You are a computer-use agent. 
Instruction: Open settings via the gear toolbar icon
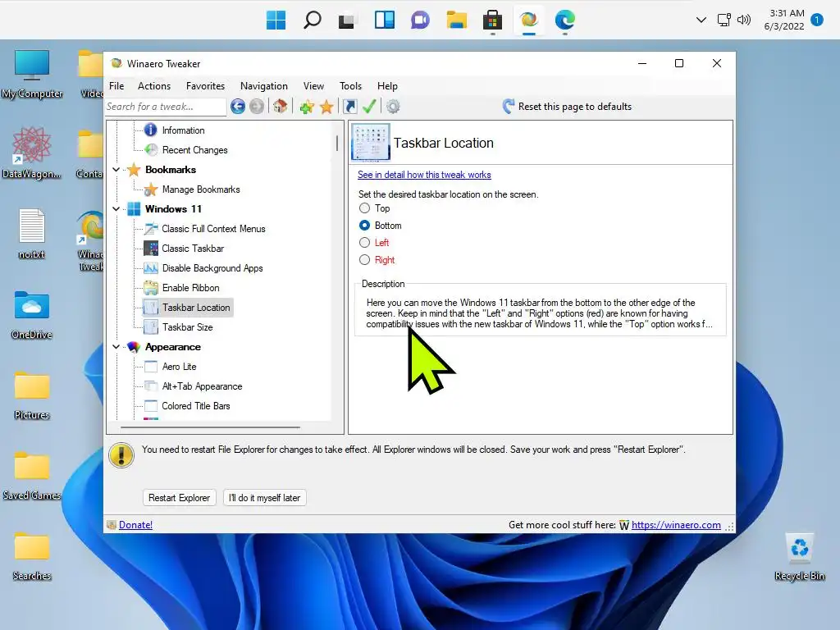393,107
